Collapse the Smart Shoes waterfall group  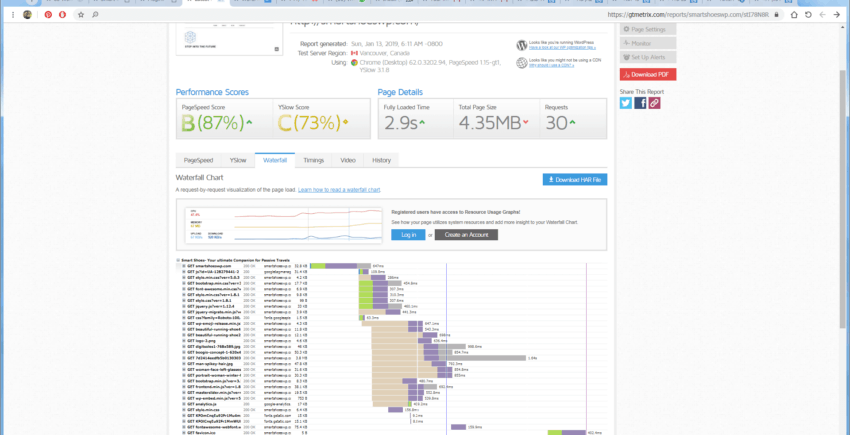[178, 260]
